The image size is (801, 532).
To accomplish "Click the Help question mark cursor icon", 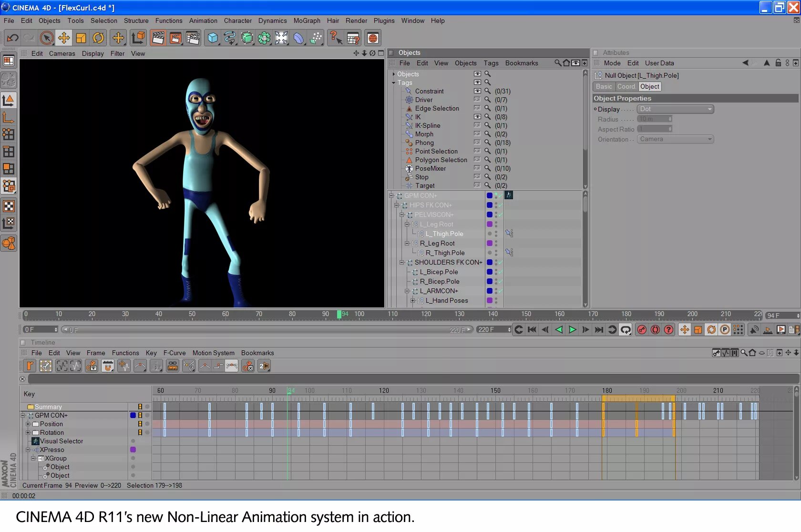I will click(336, 38).
